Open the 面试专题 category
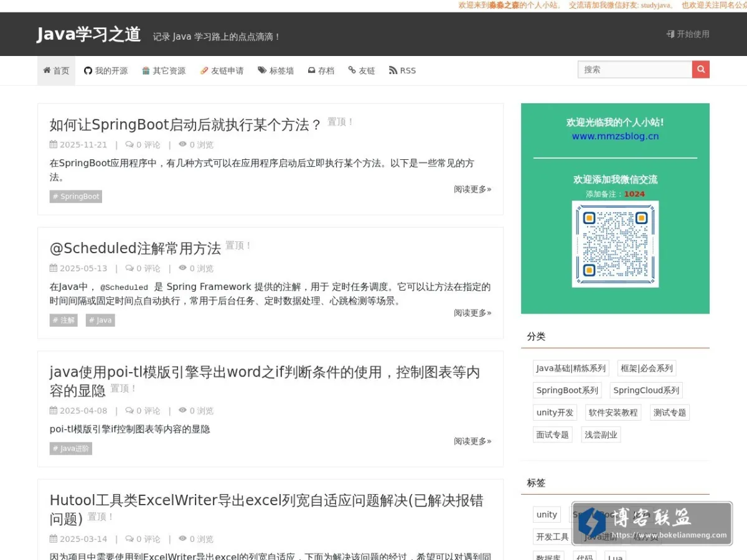 [553, 435]
